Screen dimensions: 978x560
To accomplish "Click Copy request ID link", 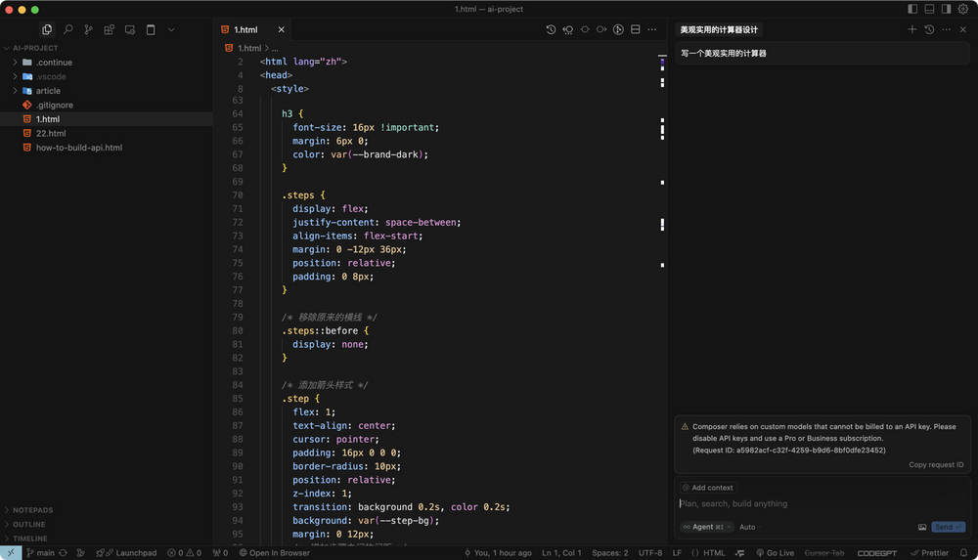I will tap(935, 465).
